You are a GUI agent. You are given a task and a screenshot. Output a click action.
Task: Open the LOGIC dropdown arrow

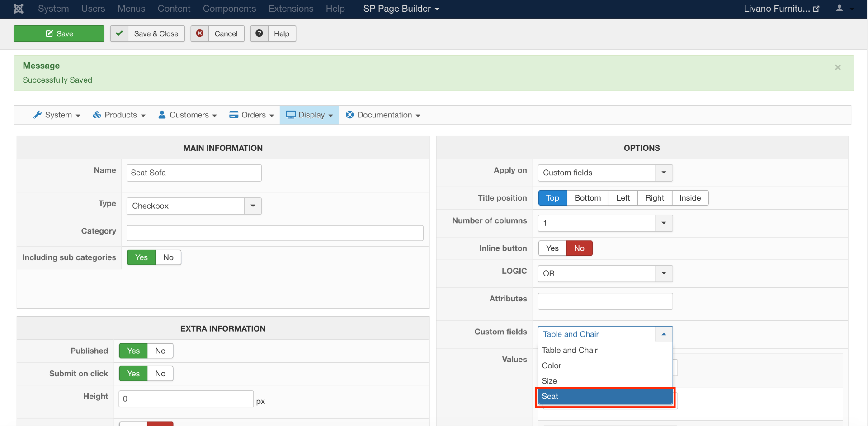click(x=664, y=273)
